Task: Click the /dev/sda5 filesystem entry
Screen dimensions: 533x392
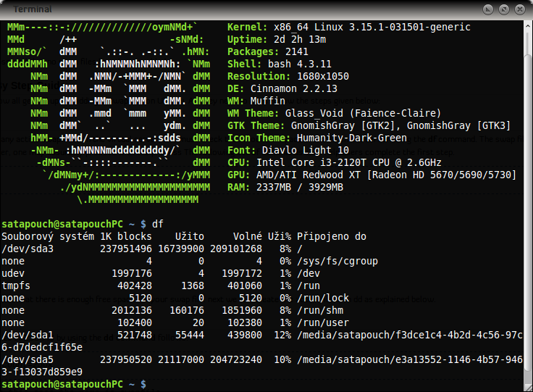Action: [28, 359]
